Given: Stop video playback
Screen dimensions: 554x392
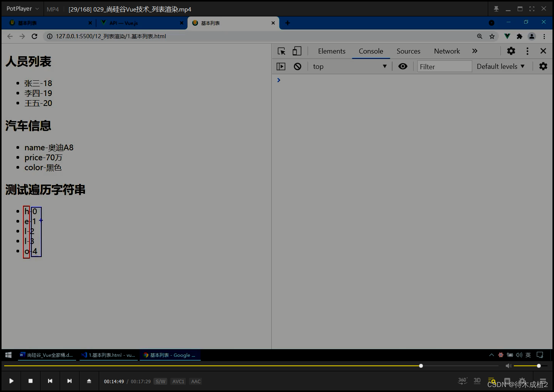Looking at the screenshot, I should (31, 381).
